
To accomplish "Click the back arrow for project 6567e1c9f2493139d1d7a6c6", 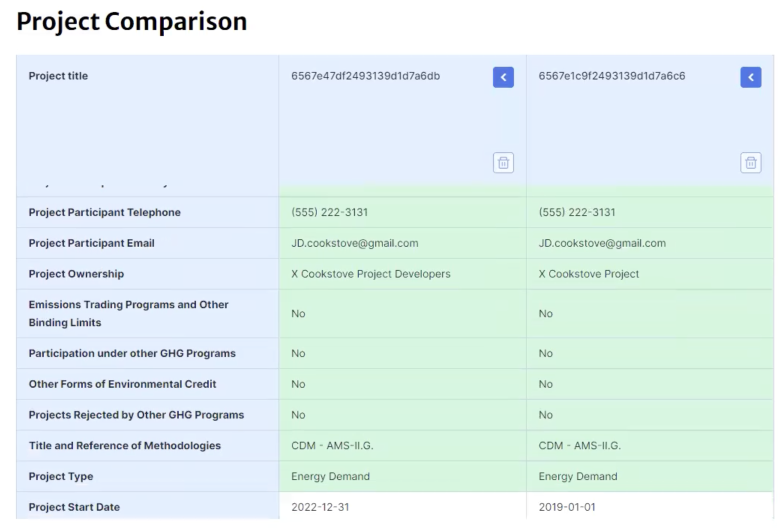I will 750,77.
